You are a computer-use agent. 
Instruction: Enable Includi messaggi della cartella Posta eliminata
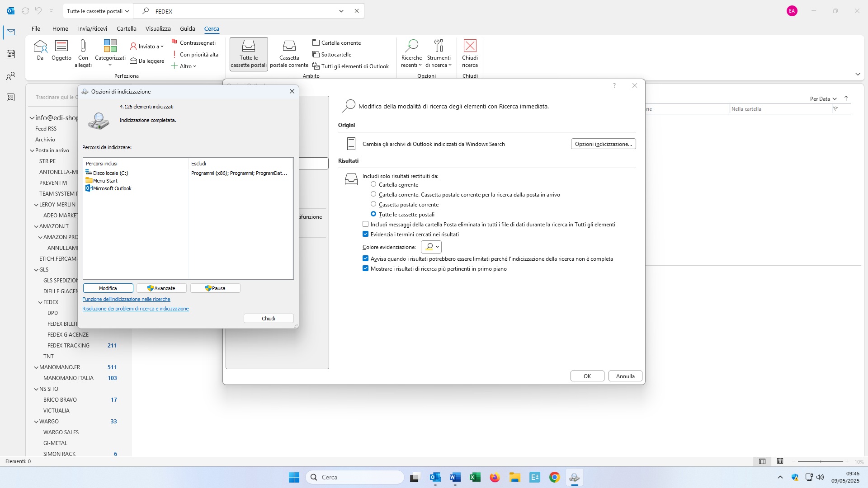[x=366, y=224]
